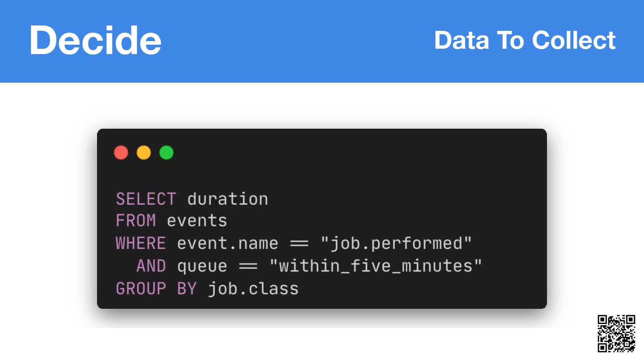Click the QR code in the corner
Viewport: 644px width, 362px height.
coord(617,333)
